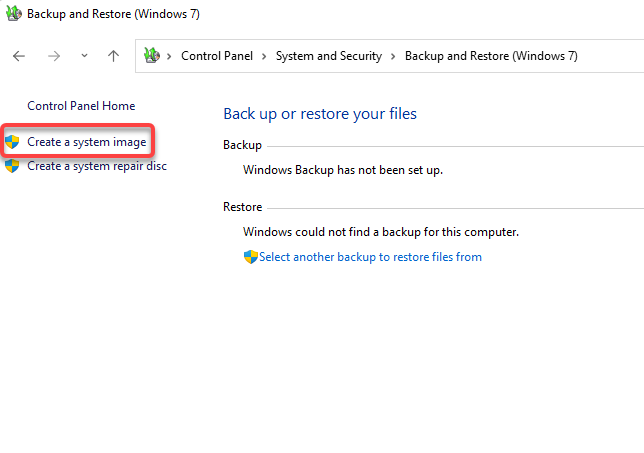Click Select another backup to restore files from
This screenshot has width=644, height=453.
(x=370, y=257)
